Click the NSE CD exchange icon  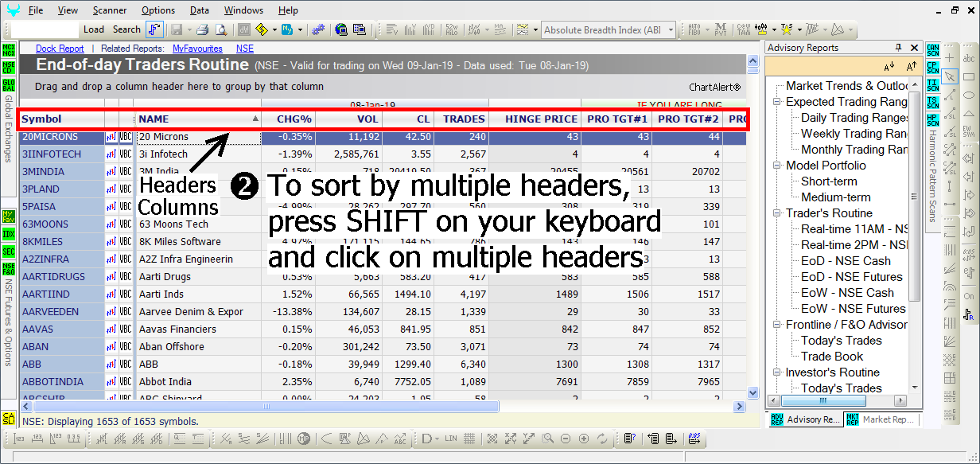[9, 68]
